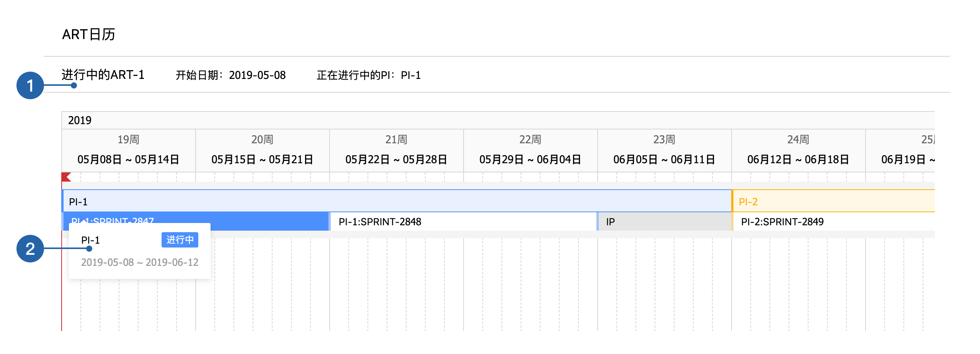Click the date range 05月15日 ~ 05月21日
Screen dimensions: 980x354
click(263, 159)
